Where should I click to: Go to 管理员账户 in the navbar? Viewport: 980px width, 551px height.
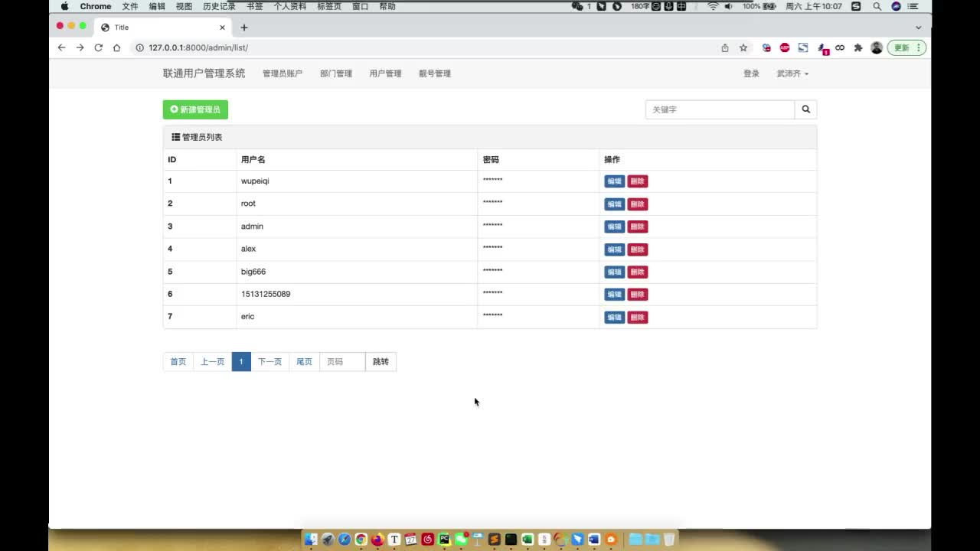click(x=283, y=73)
